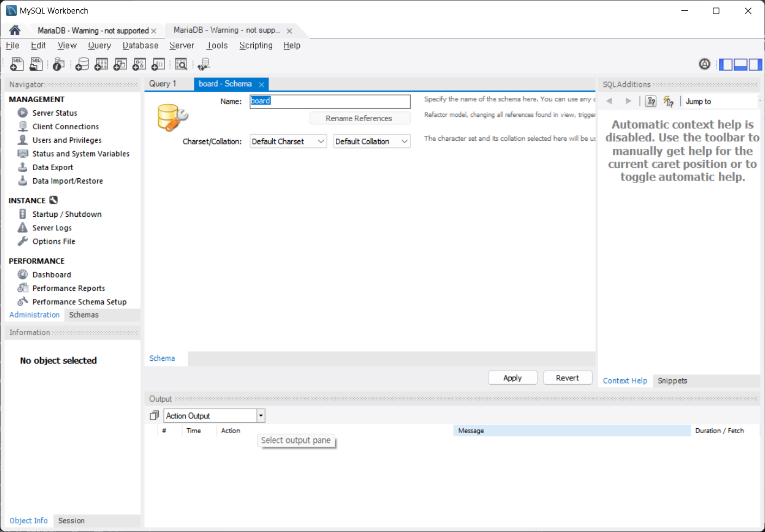Switch to the Query 1 tab
The image size is (765, 532).
[x=162, y=84]
